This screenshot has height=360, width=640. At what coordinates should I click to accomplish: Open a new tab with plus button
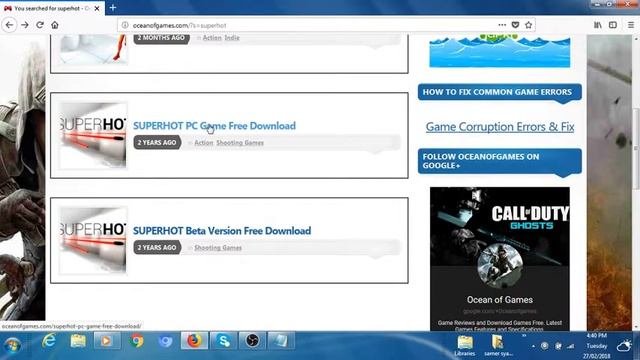[x=113, y=8]
